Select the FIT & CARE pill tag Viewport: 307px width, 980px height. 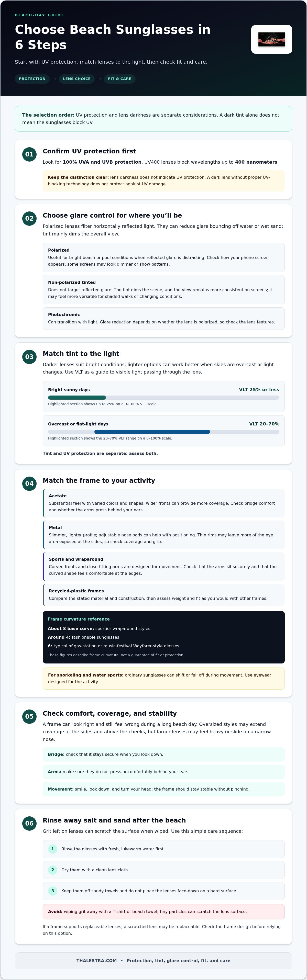tap(119, 79)
